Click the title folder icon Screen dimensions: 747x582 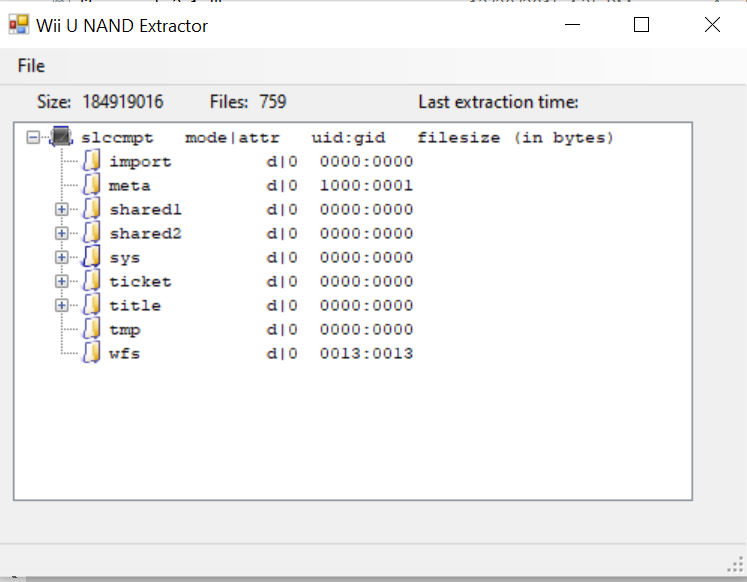click(91, 305)
